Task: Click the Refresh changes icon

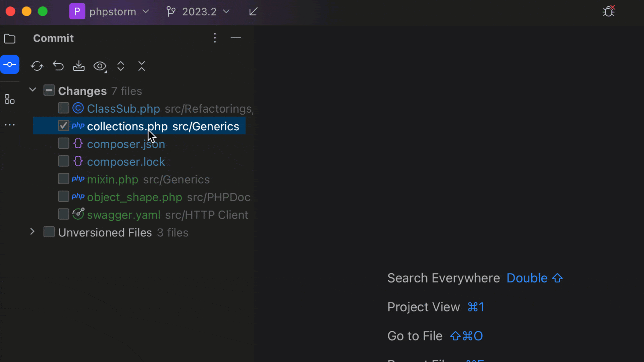Action: [x=37, y=66]
